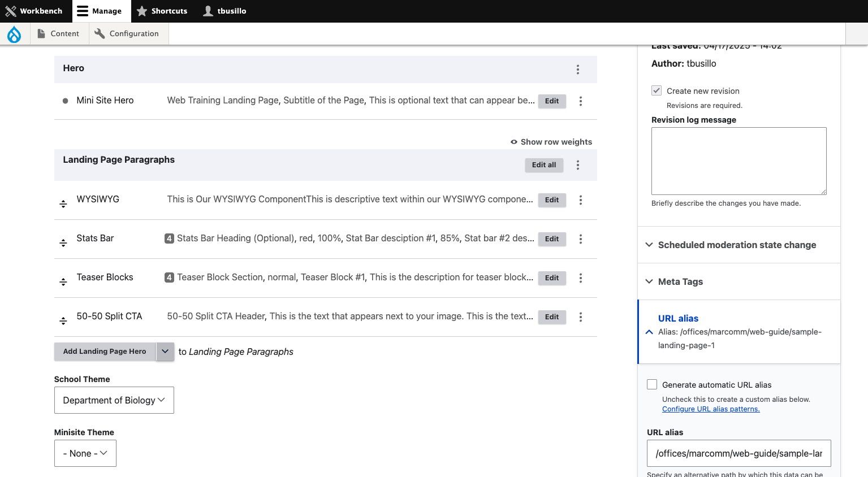The height and width of the screenshot is (477, 868).
Task: Open the Minisite Theme dropdown
Action: pyautogui.click(x=85, y=453)
